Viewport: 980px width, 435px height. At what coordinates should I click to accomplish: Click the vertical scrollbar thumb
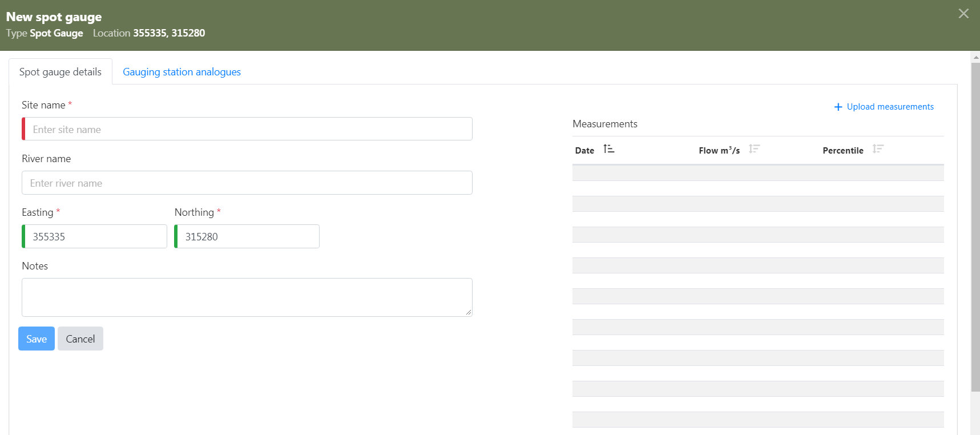point(975,228)
